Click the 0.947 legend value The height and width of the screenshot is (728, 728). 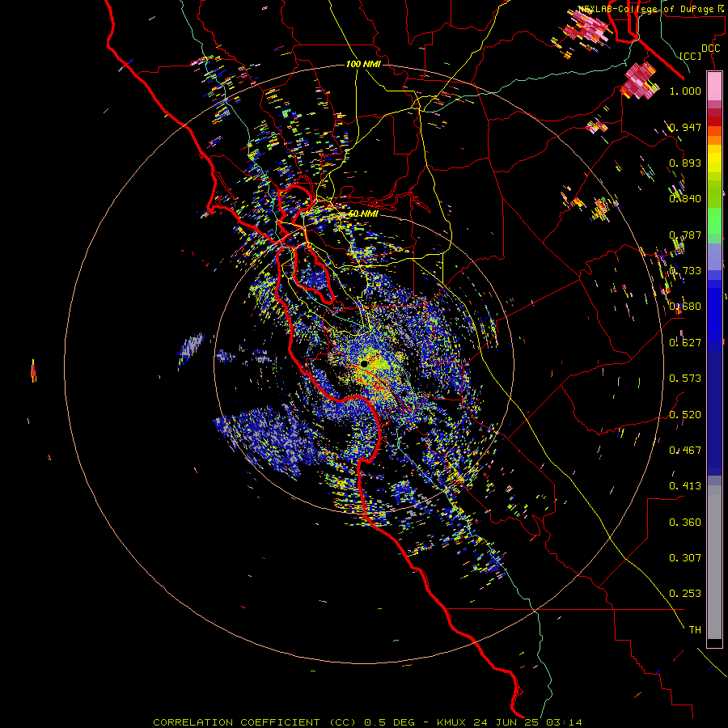coord(685,127)
